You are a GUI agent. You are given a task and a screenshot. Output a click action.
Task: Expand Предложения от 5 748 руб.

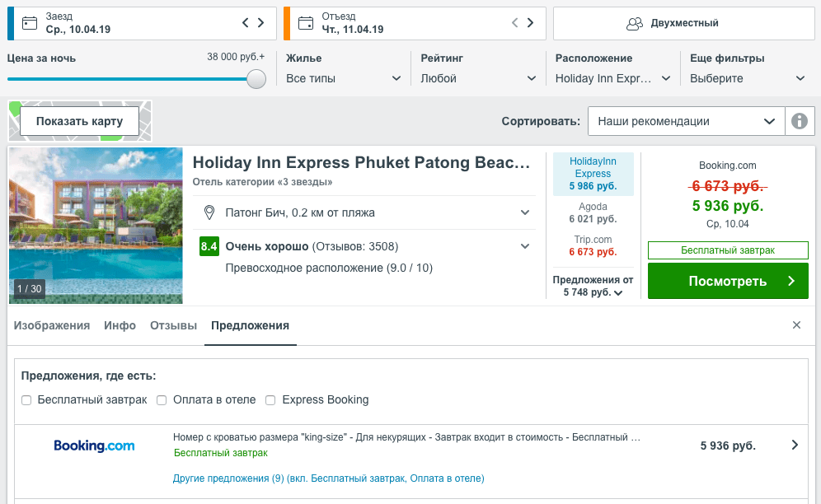click(593, 286)
